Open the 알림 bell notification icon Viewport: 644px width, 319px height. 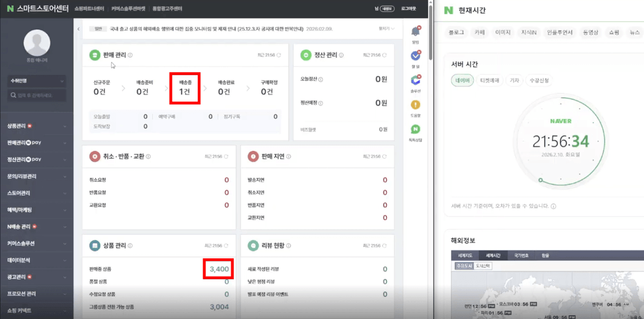pos(415,31)
